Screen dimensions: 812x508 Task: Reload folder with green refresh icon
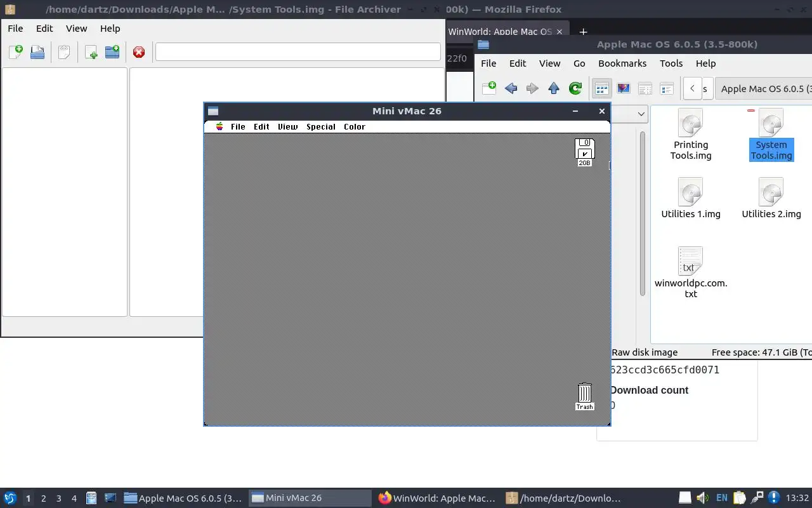[x=575, y=88]
